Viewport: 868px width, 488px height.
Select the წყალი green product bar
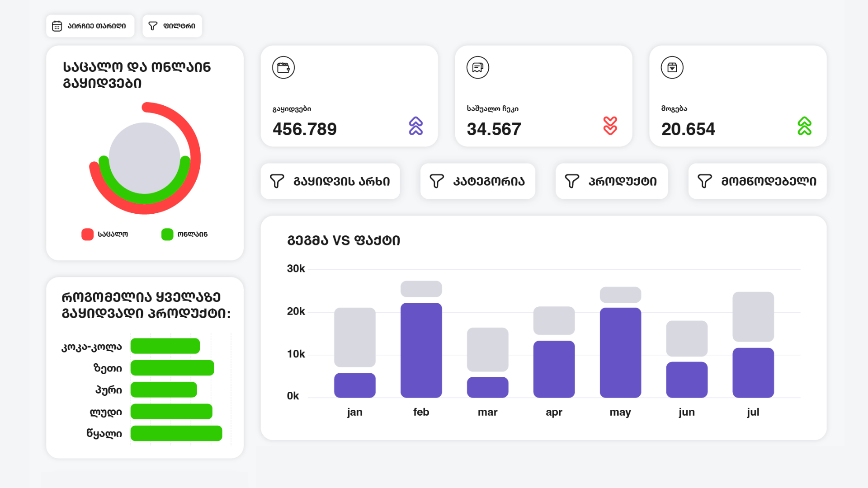(x=176, y=433)
